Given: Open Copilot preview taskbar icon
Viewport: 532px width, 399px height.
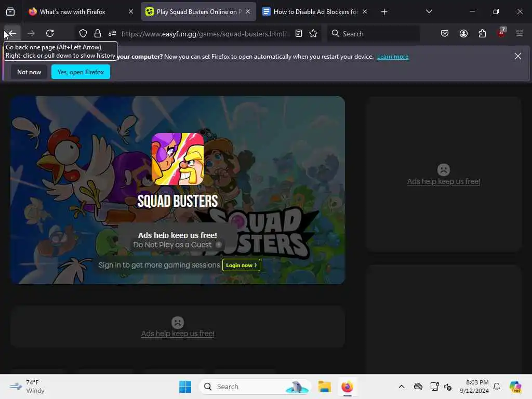Looking at the screenshot, I should pos(515,387).
